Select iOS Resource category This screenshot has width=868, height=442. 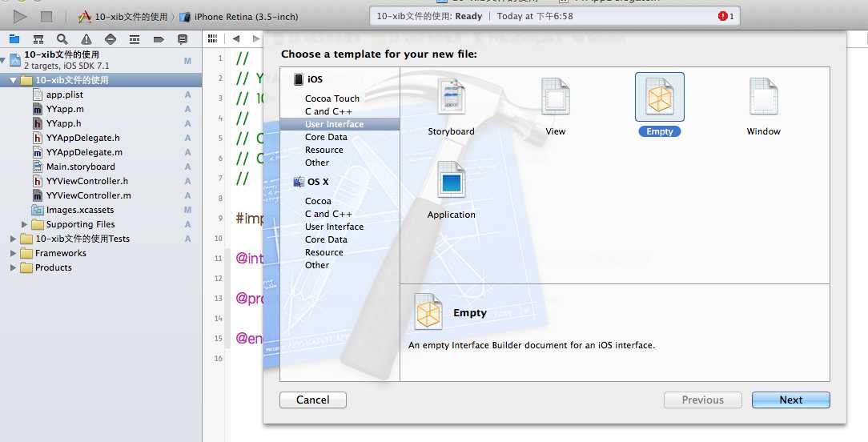pos(323,150)
